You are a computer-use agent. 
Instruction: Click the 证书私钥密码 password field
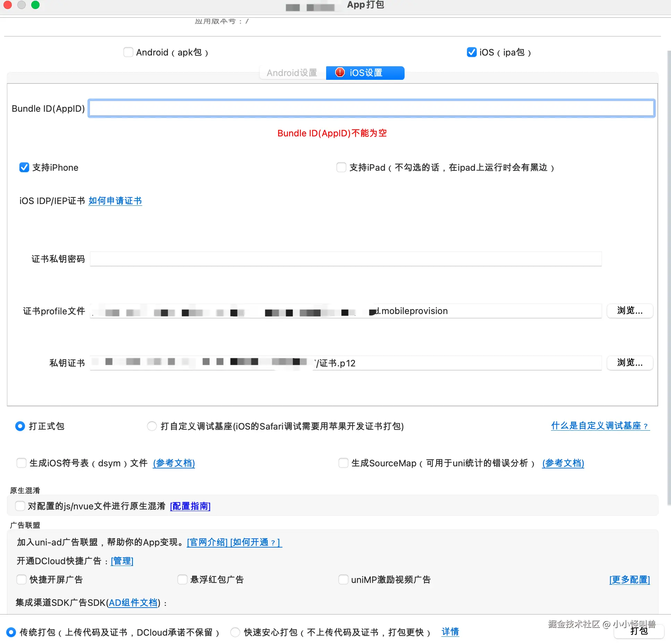pos(345,259)
